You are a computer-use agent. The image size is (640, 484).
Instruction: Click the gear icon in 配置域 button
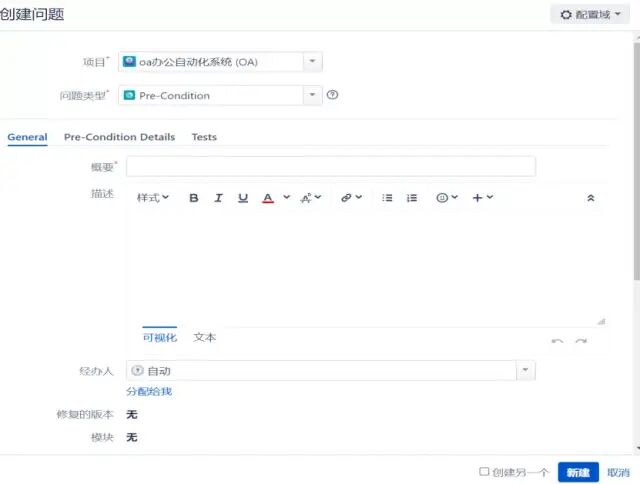pos(566,15)
